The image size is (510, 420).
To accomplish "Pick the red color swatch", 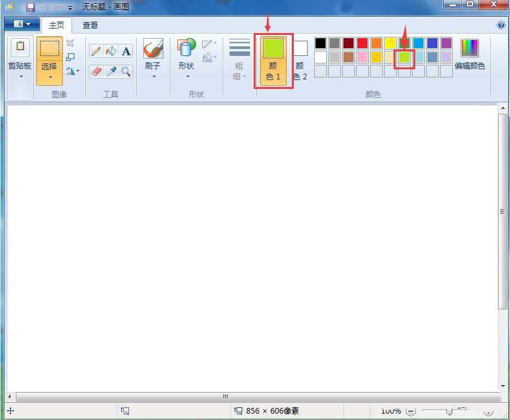I will 362,43.
